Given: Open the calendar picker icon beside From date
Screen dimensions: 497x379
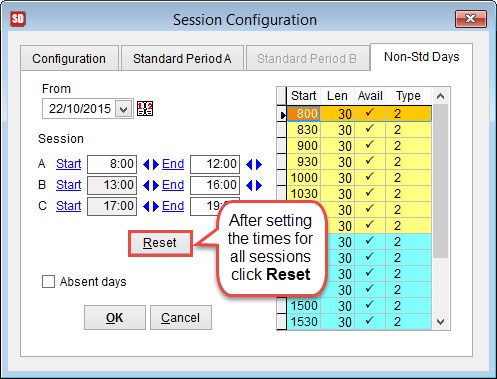Looking at the screenshot, I should click(x=145, y=109).
